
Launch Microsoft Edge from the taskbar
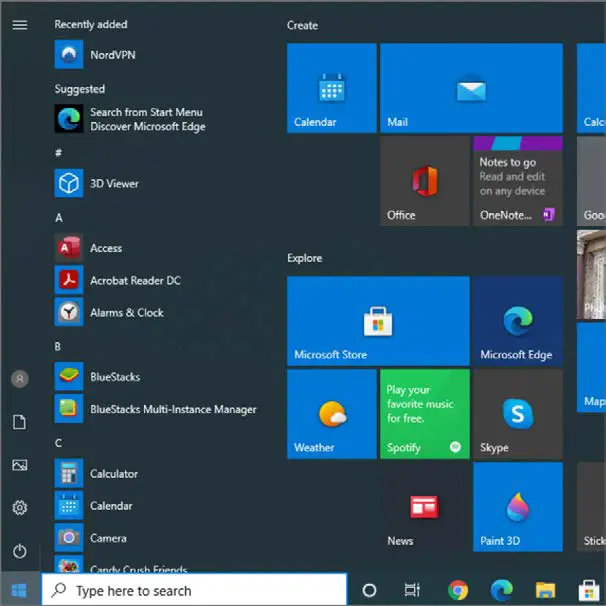(x=502, y=591)
